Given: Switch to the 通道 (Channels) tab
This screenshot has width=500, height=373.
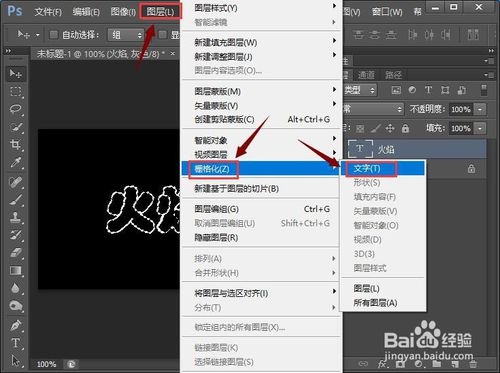Looking at the screenshot, I should click(x=366, y=75).
